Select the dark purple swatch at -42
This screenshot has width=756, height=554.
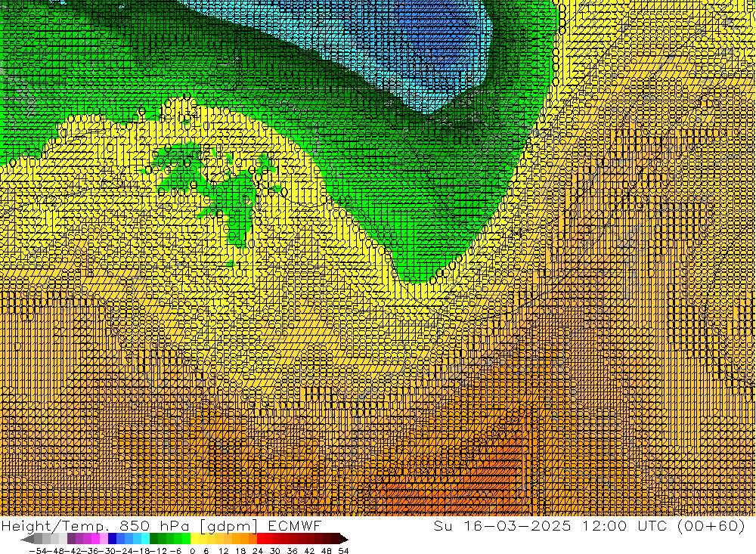(71, 539)
